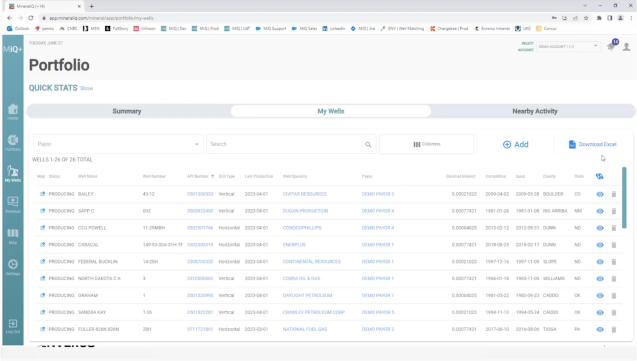The image size is (637, 361).
Task: Open the Settings sidebar icon
Action: pyautogui.click(x=13, y=267)
